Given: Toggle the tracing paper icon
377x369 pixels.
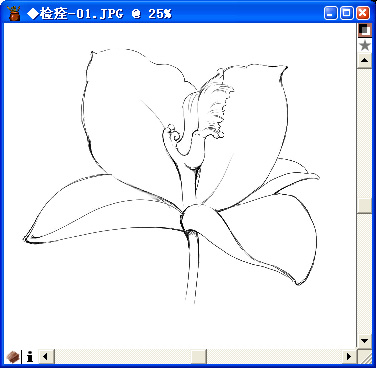Looking at the screenshot, I should coord(364,30).
